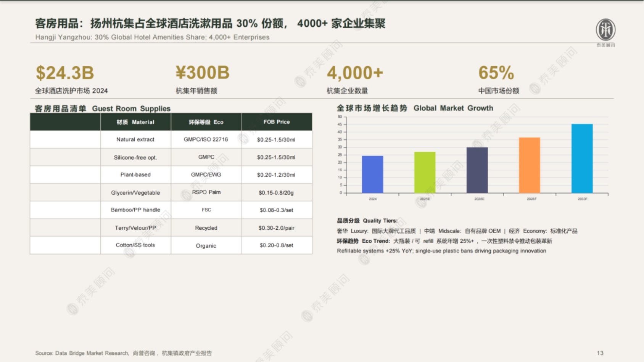Click the '65%' statistic
This screenshot has height=362, width=644.
point(496,72)
